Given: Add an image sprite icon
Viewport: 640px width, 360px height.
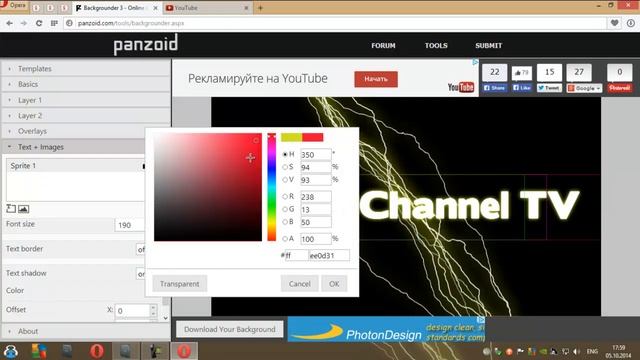Looking at the screenshot, I should pyautogui.click(x=24, y=209).
